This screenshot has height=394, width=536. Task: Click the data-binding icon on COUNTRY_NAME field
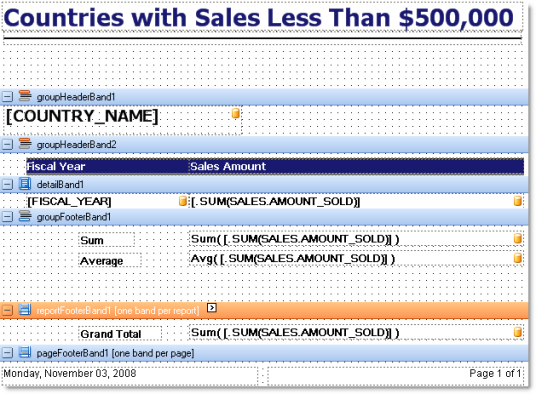point(236,113)
